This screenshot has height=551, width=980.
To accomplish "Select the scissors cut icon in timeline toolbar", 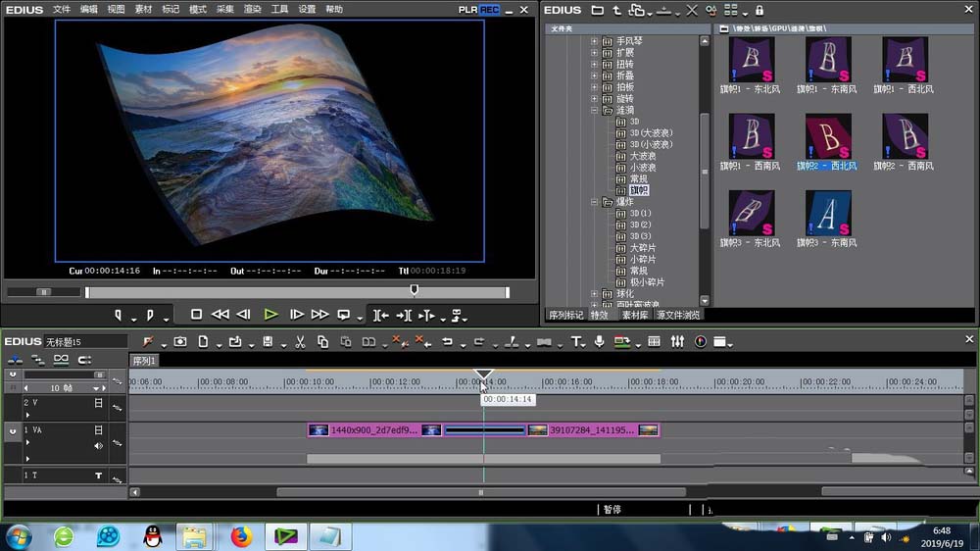I will pos(299,341).
